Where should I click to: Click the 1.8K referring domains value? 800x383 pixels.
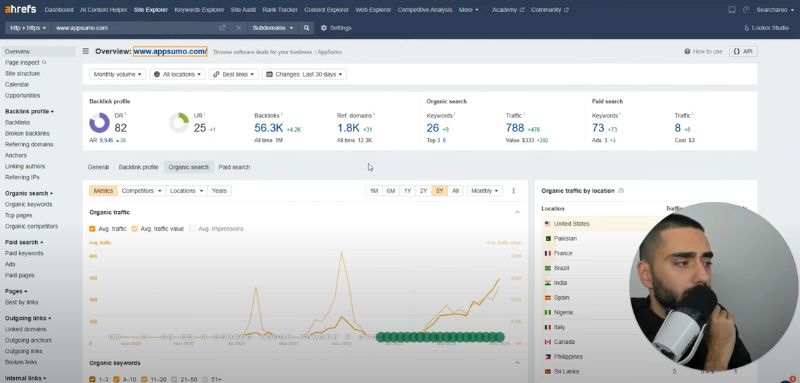tap(348, 128)
